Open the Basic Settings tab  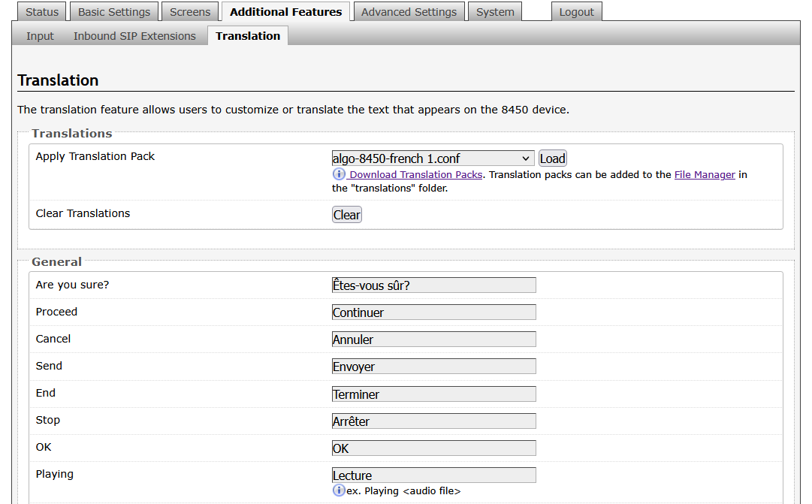[x=114, y=12]
